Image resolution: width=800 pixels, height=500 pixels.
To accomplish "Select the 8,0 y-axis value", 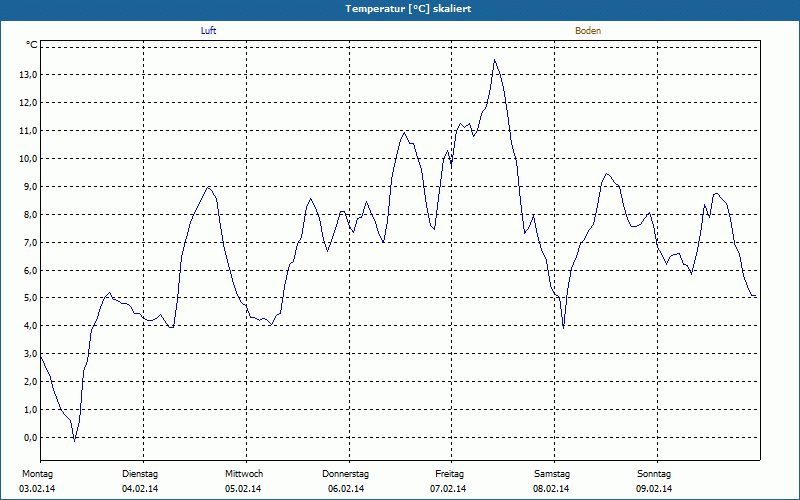I will coord(30,214).
